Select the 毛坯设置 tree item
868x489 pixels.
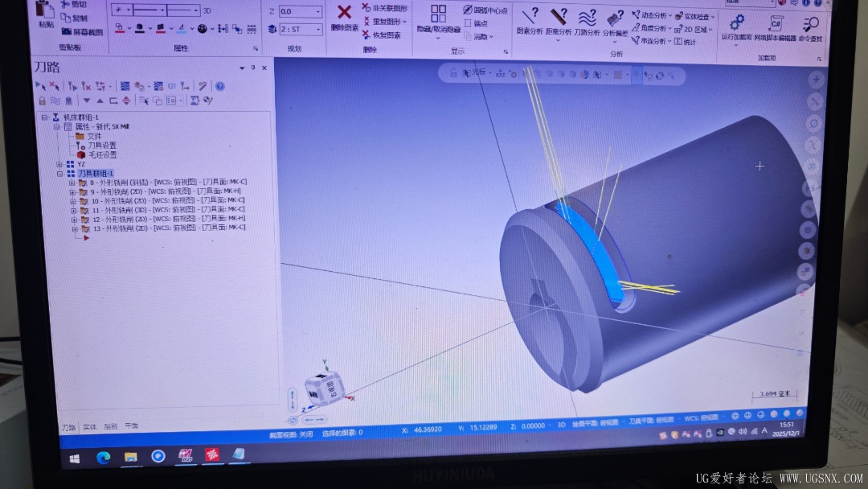coord(102,154)
